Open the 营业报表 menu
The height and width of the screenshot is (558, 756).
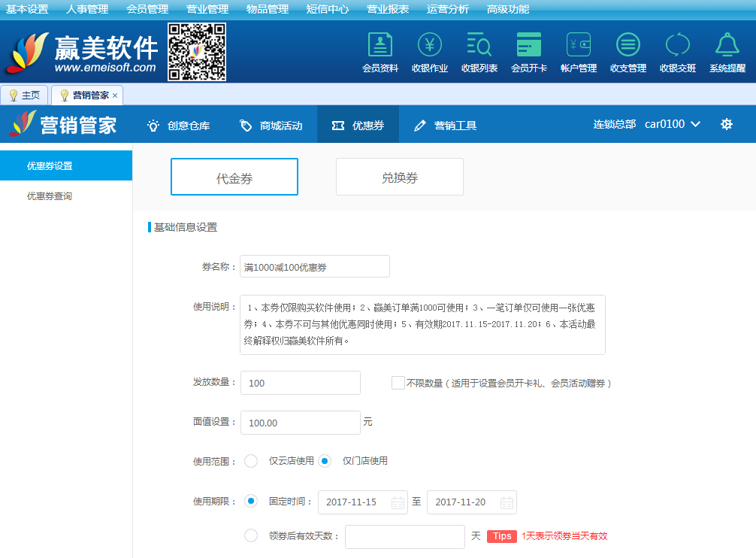(x=388, y=9)
